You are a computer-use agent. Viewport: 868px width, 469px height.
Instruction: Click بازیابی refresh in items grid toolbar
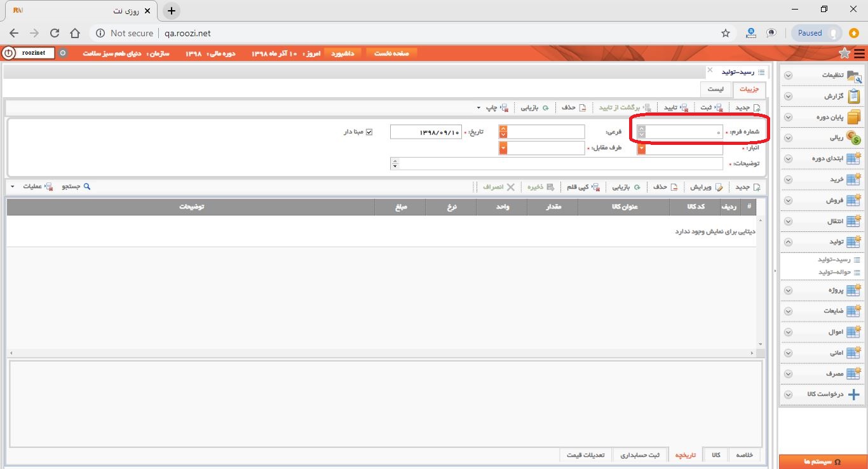pyautogui.click(x=626, y=187)
